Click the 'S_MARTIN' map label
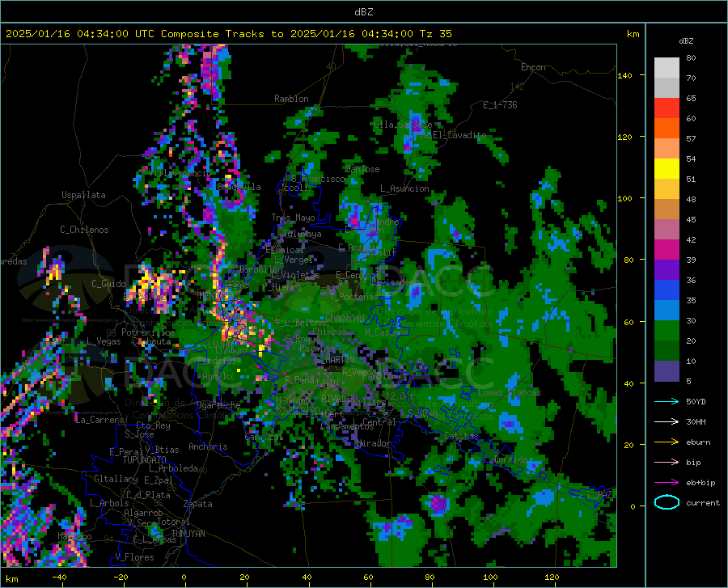The height and width of the screenshot is (588, 728). [335, 360]
